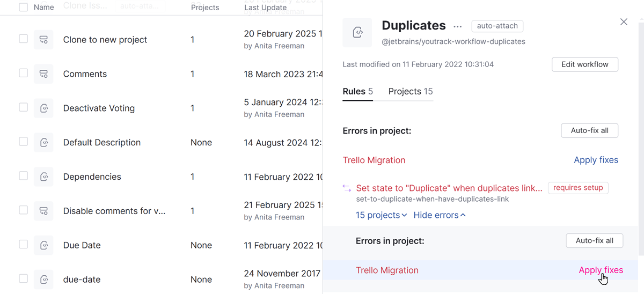Click the top Auto-fix all button
Image resolution: width=644 pixels, height=294 pixels.
coord(589,130)
